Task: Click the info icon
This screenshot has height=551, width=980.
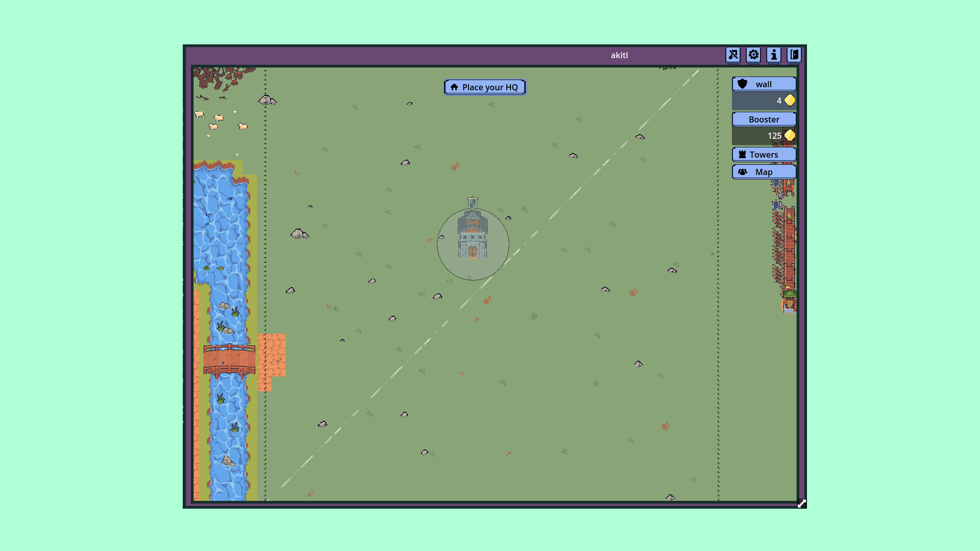Action: point(774,55)
